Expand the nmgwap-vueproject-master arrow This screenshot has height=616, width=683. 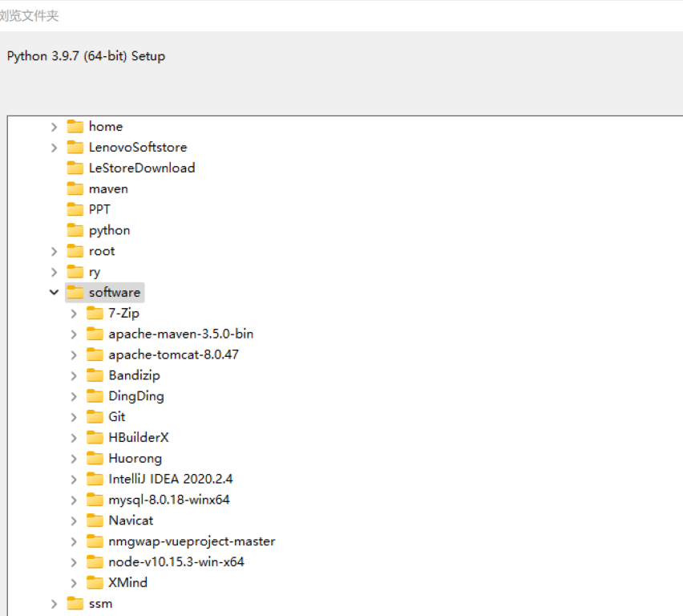tap(74, 542)
